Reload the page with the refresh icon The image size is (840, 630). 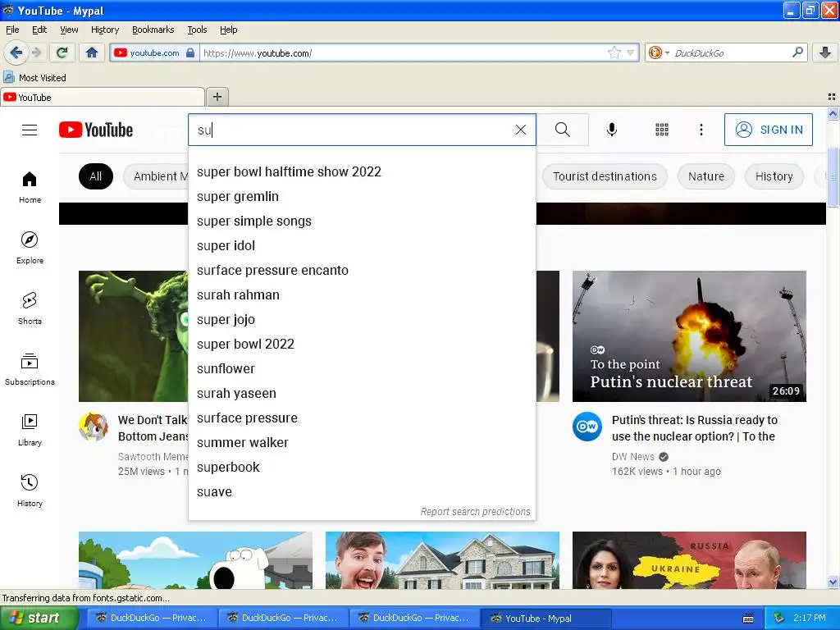pos(62,52)
